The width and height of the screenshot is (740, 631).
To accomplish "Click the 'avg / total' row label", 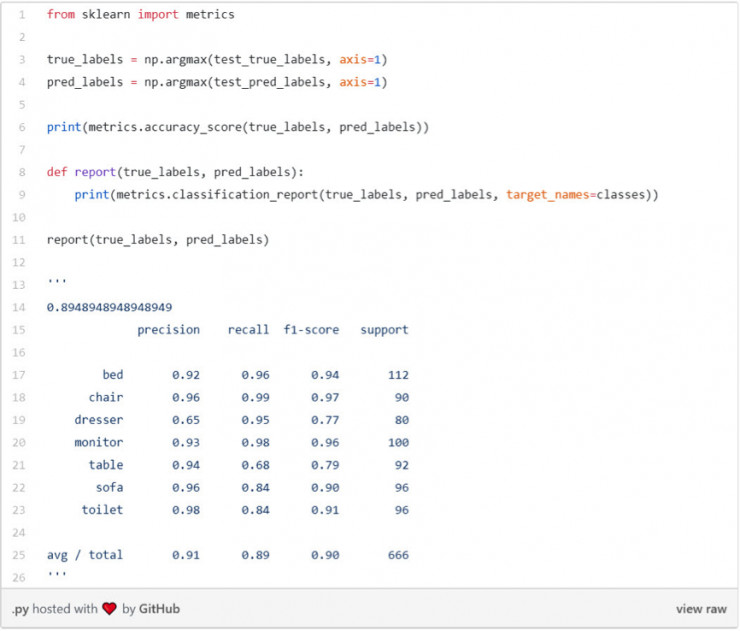I will click(x=85, y=555).
